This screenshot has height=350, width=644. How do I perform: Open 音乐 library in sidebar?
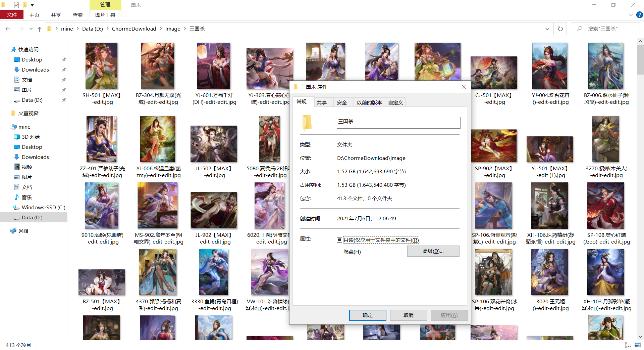26,197
